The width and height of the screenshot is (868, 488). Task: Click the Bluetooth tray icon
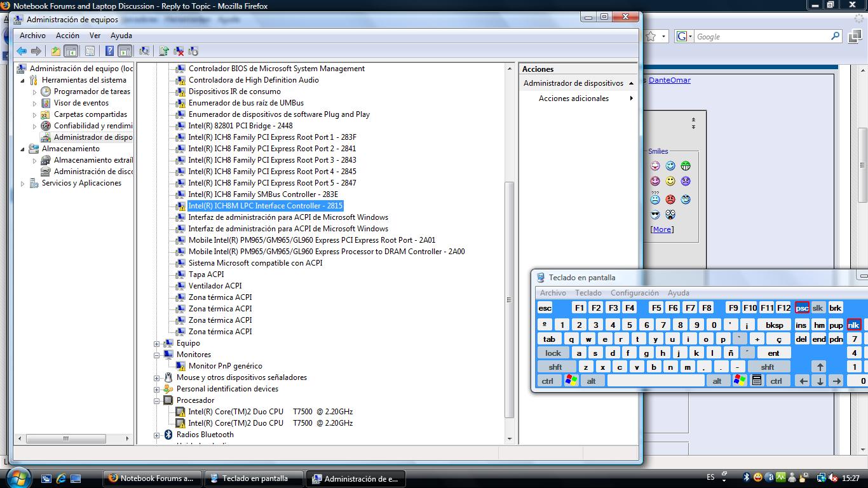[747, 477]
